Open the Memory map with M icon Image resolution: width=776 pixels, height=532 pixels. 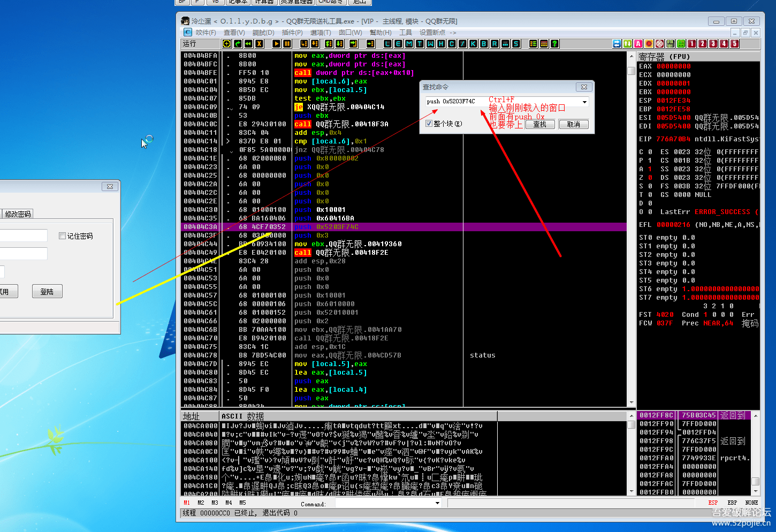pyautogui.click(x=409, y=44)
